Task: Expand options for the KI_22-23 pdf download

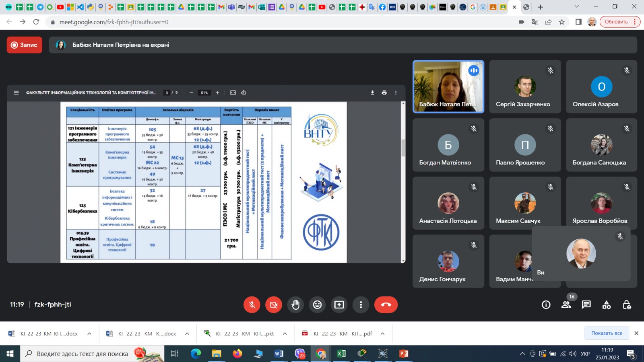Action: pos(382,333)
